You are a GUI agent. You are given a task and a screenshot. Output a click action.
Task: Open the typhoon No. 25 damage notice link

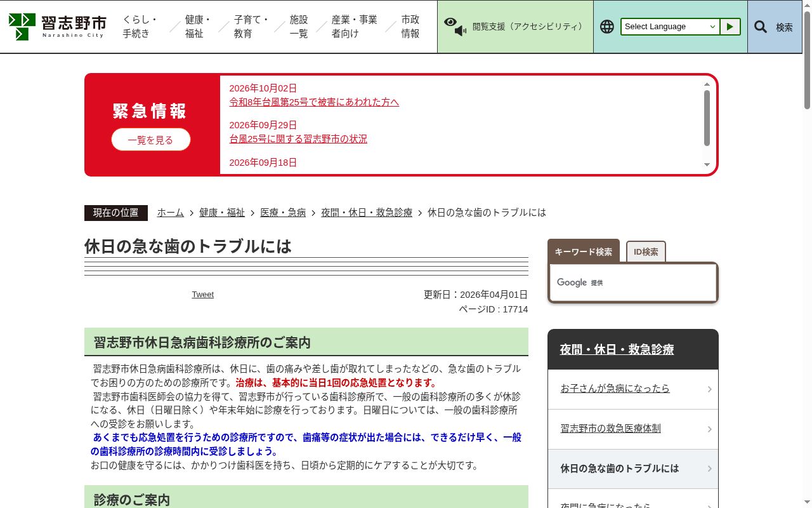(314, 102)
